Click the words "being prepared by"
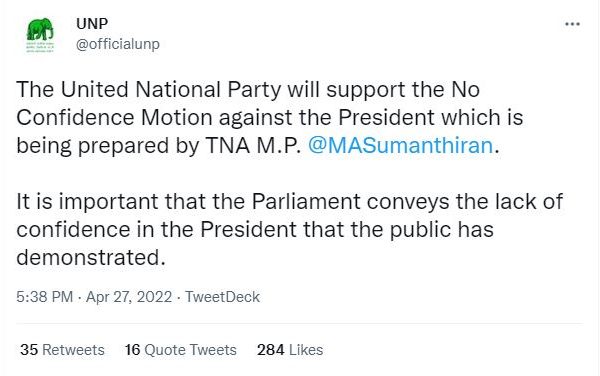Image resolution: width=600 pixels, height=376 pixels. (x=108, y=146)
